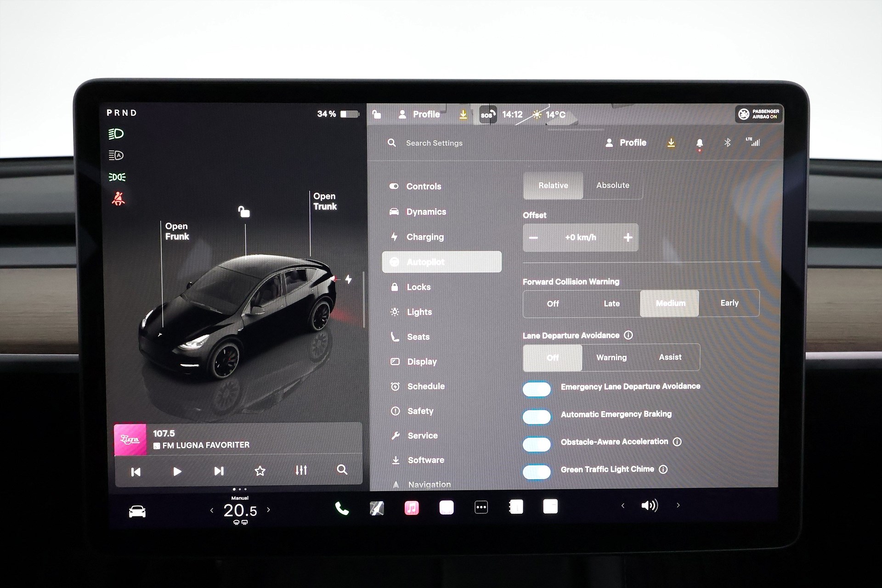The width and height of the screenshot is (882, 588).
Task: Open the notifications bell icon
Action: [x=699, y=143]
